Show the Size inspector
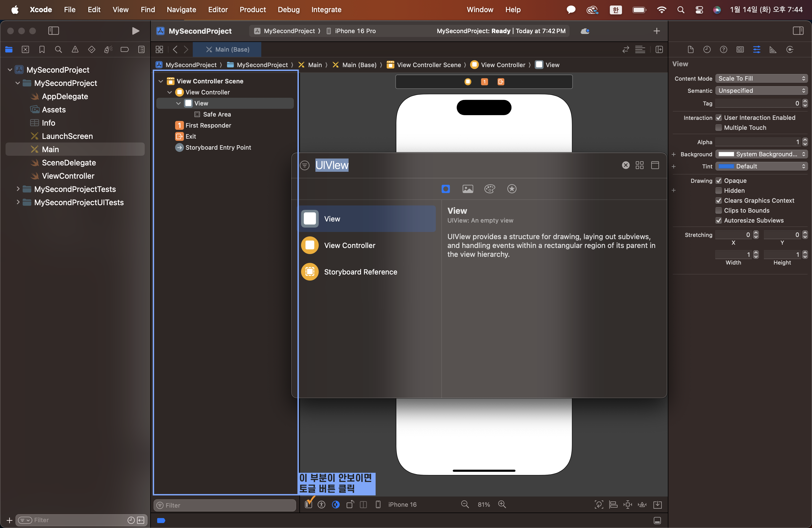 tap(773, 50)
